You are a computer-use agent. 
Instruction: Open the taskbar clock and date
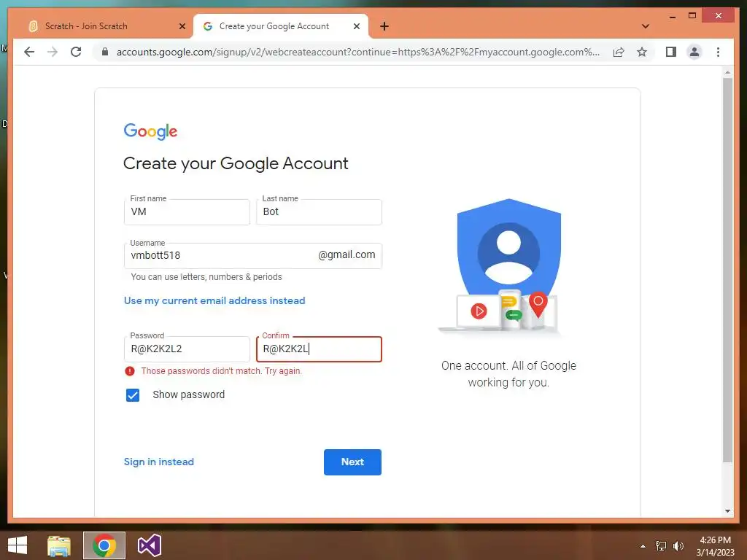click(715, 546)
